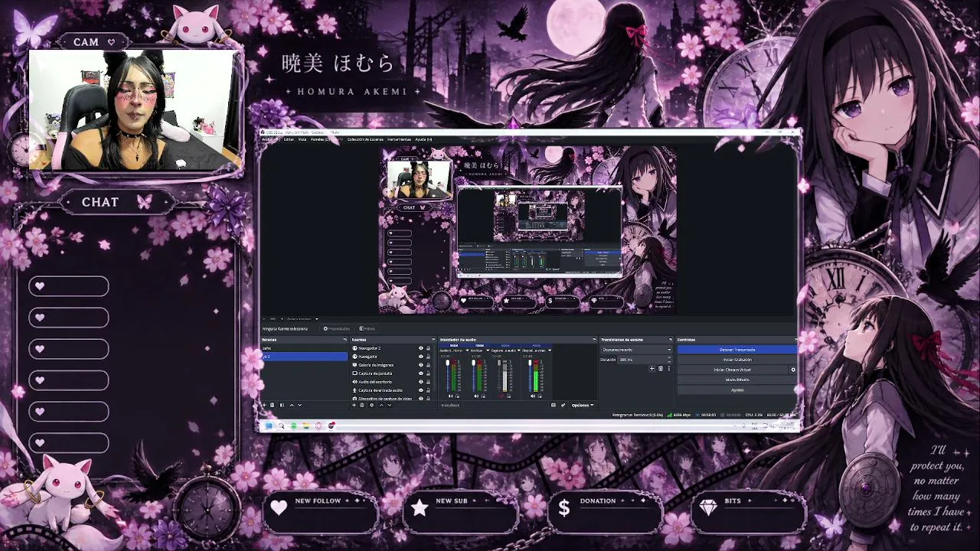980x551 pixels.
Task: Hide the Captura de pantalla source
Action: 420,373
